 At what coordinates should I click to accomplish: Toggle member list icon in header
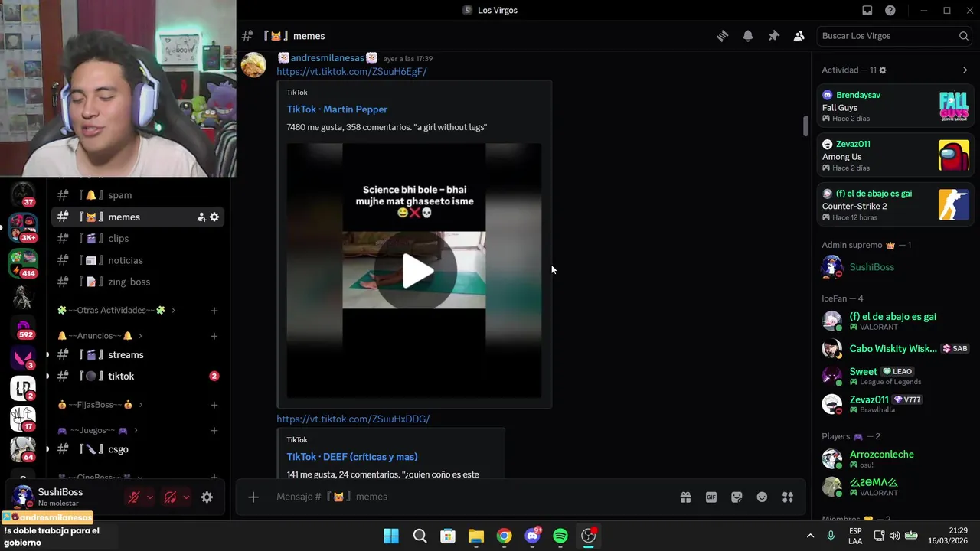[x=799, y=36]
